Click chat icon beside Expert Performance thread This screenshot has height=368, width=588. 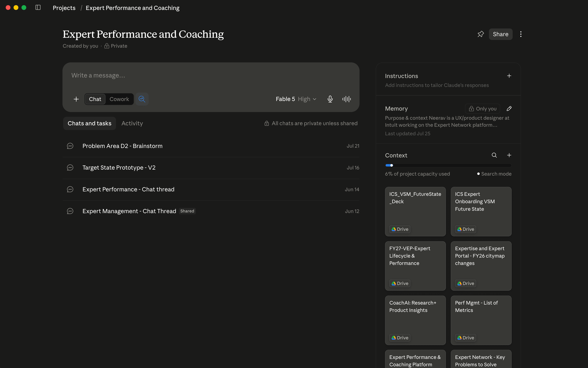(70, 189)
